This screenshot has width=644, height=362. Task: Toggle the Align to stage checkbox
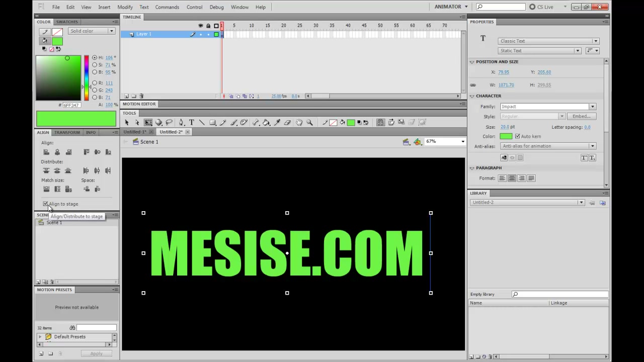(45, 204)
